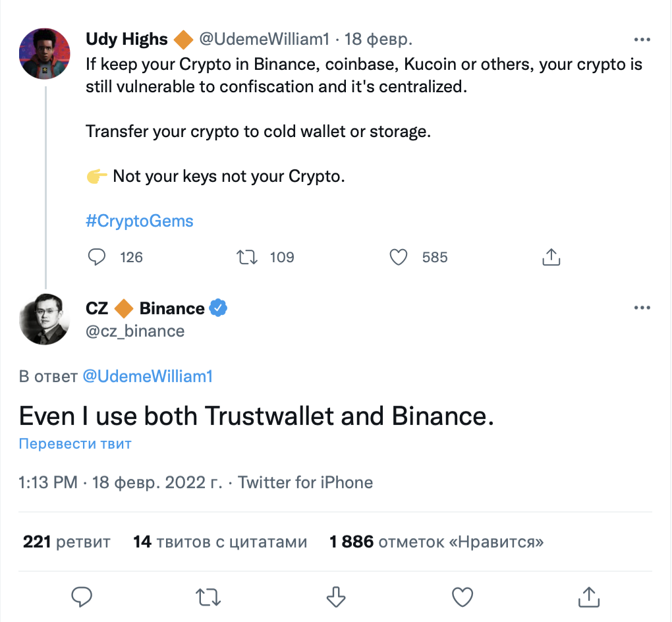This screenshot has height=622, width=672.
Task: Retweet CZ Binance's reply
Action: coord(209,597)
